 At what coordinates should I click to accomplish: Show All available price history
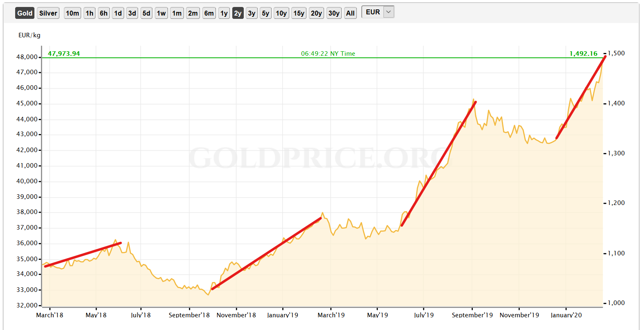click(x=350, y=13)
